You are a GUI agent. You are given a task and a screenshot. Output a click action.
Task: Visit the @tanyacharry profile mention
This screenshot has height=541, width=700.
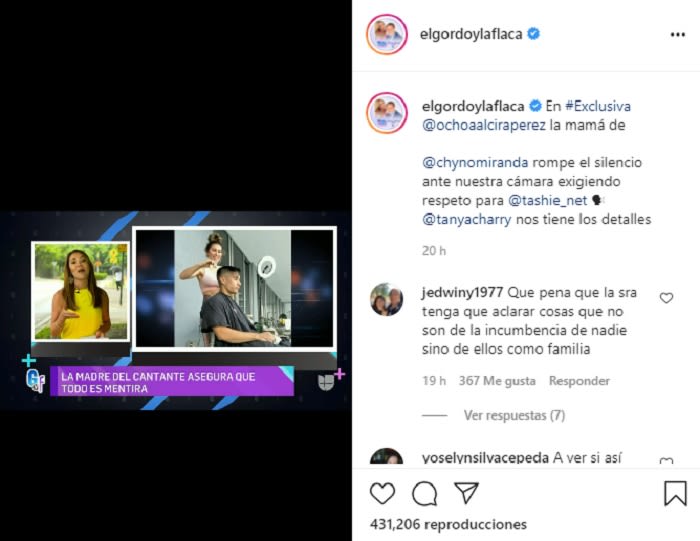coord(467,220)
